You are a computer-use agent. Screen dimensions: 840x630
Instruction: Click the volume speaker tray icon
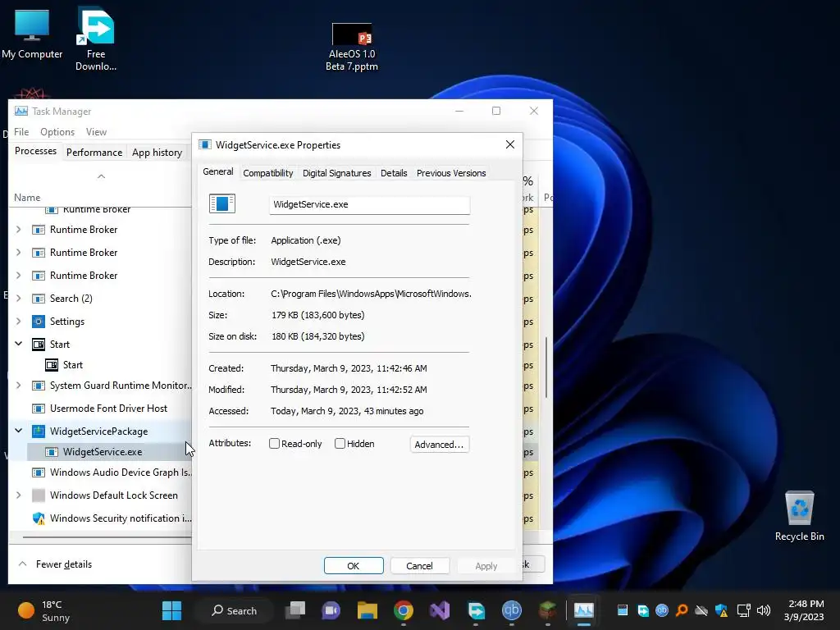pos(764,610)
